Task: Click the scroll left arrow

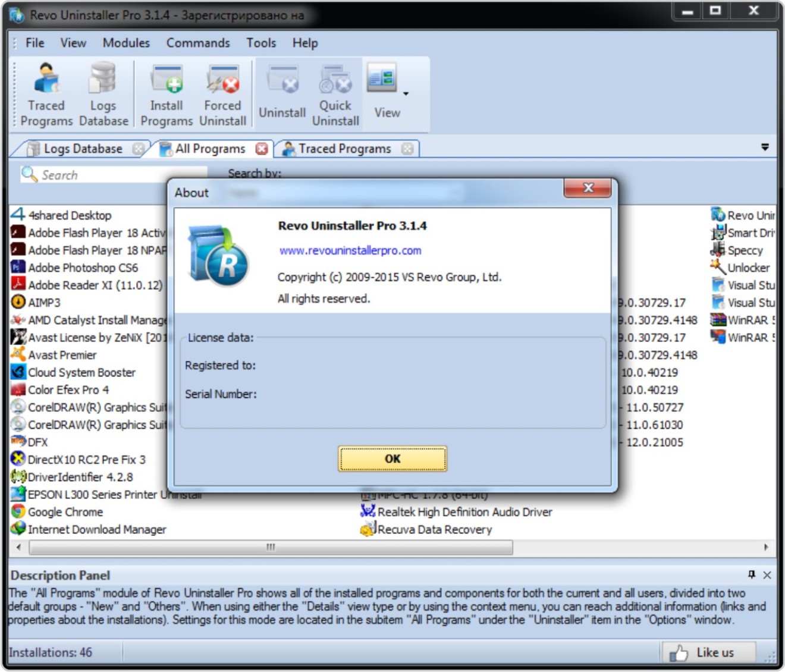Action: pos(18,547)
